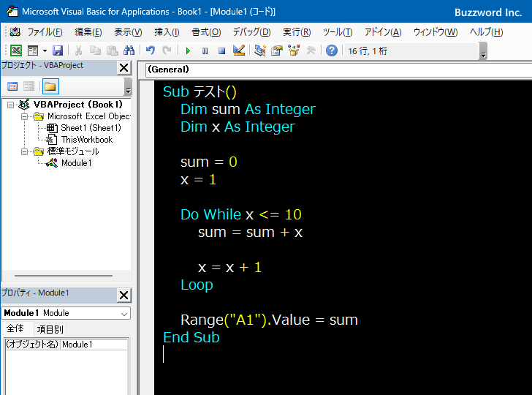Open the Object Browser icon

(x=294, y=50)
